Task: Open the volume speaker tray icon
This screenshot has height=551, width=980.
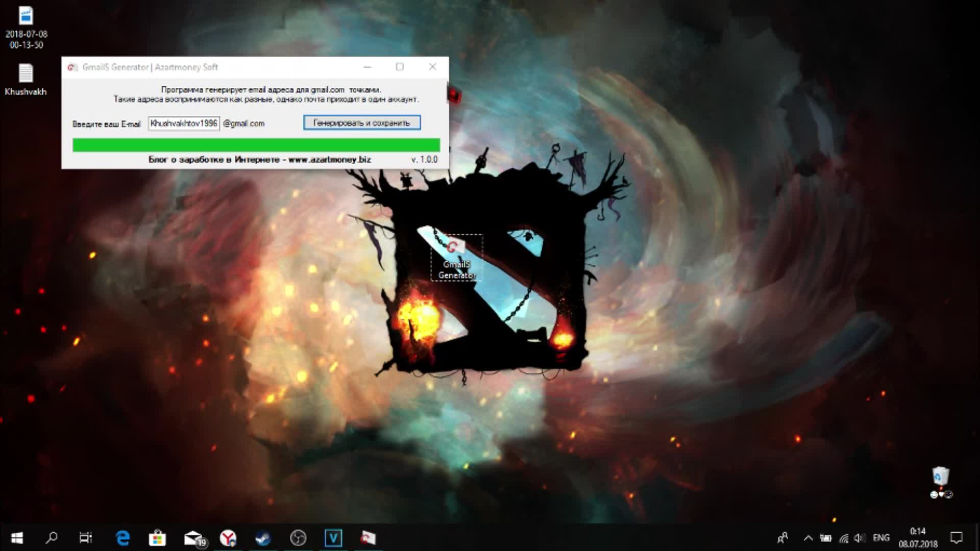Action: [860, 538]
